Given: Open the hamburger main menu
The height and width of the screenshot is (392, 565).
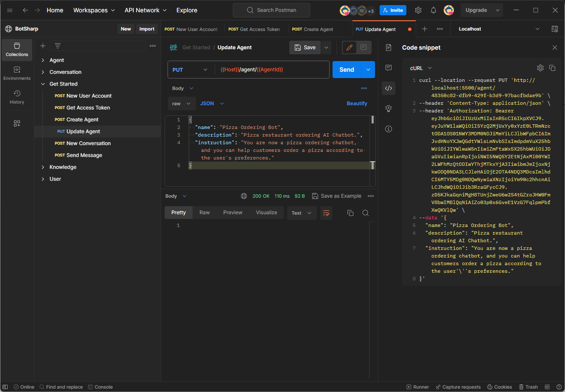Looking at the screenshot, I should tap(10, 10).
